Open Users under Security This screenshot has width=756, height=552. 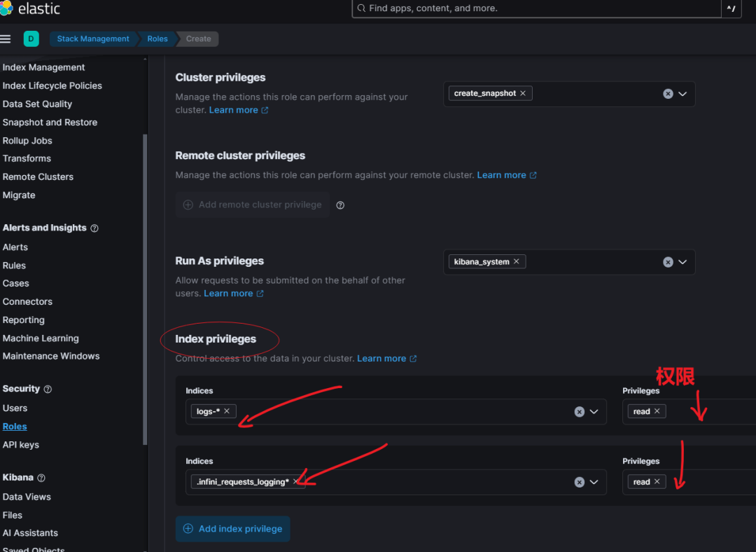coord(15,408)
